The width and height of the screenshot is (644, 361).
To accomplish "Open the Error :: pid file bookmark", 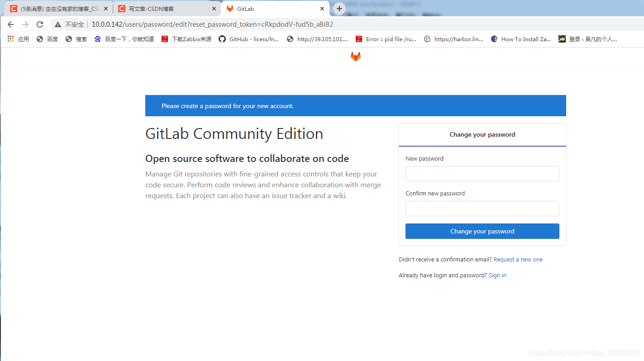I will pos(386,39).
